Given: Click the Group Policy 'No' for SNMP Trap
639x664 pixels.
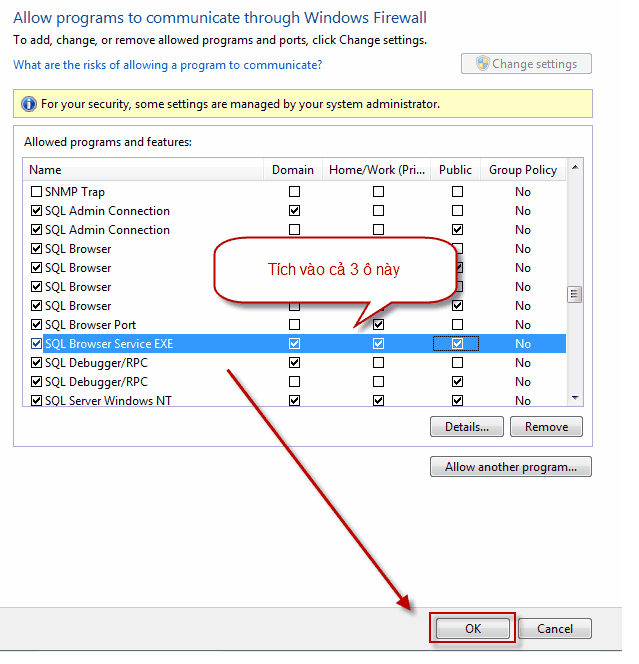Looking at the screenshot, I should 523,192.
